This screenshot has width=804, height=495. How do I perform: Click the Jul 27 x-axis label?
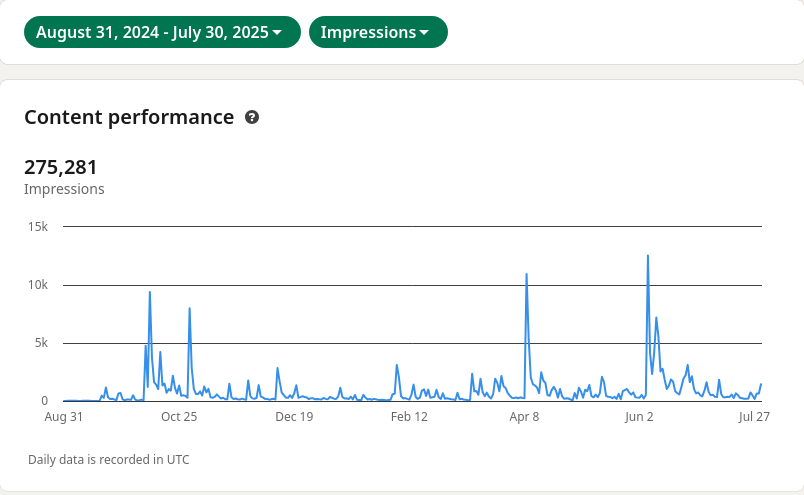754,417
